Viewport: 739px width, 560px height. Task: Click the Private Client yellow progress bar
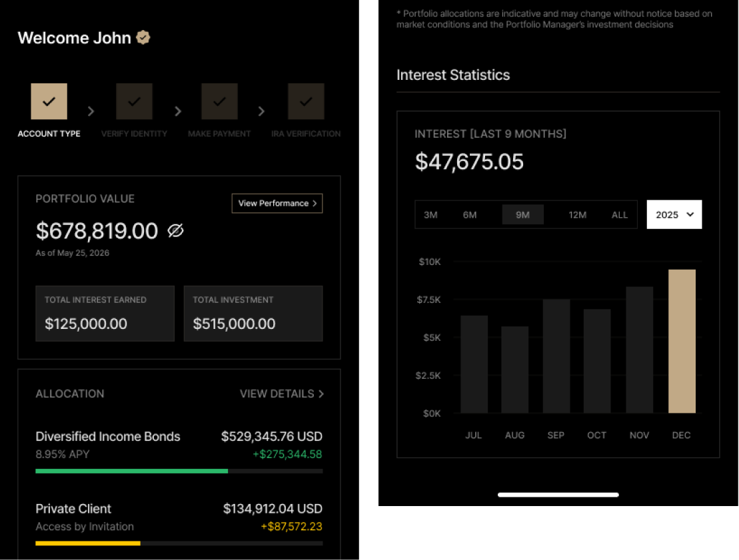click(88, 543)
